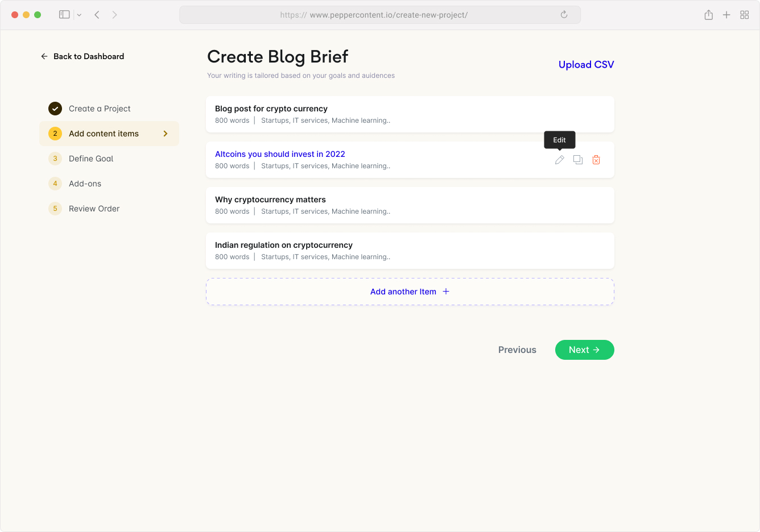The height and width of the screenshot is (532, 760).
Task: Open the tab overview grid icon
Action: pos(745,15)
